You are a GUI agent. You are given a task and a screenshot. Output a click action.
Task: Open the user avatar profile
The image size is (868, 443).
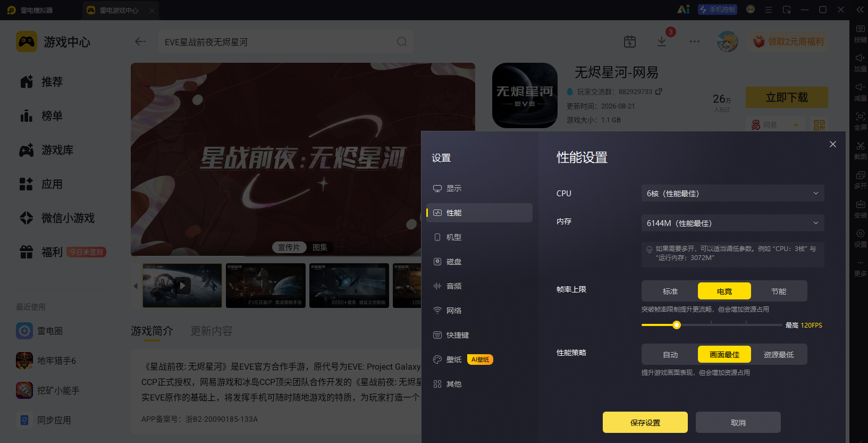727,41
